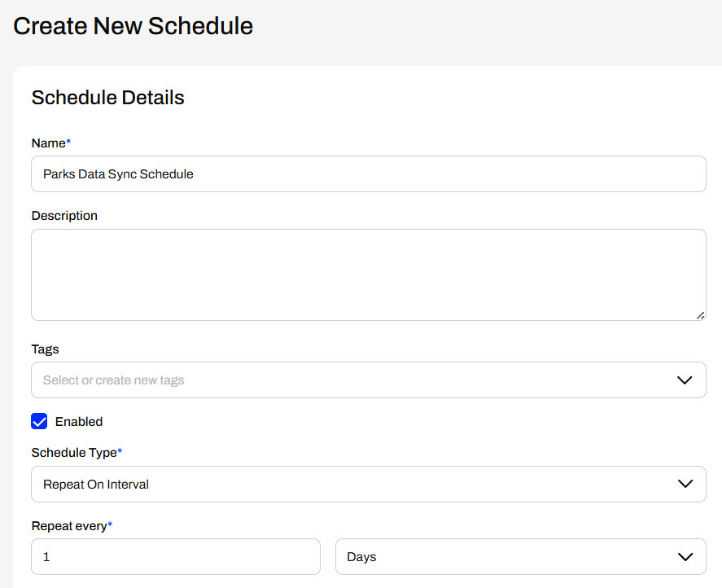Open the Days unit dropdown
Viewport: 722px width, 588px height.
coord(521,557)
